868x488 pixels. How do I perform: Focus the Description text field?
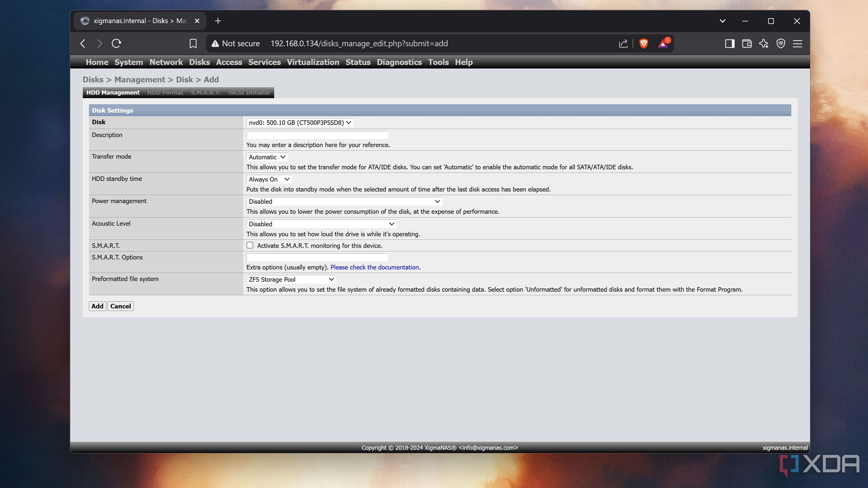pos(317,135)
